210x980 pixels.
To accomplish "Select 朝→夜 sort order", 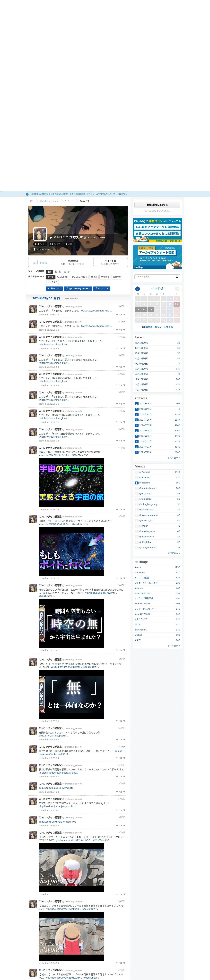I will pyautogui.click(x=58, y=272).
